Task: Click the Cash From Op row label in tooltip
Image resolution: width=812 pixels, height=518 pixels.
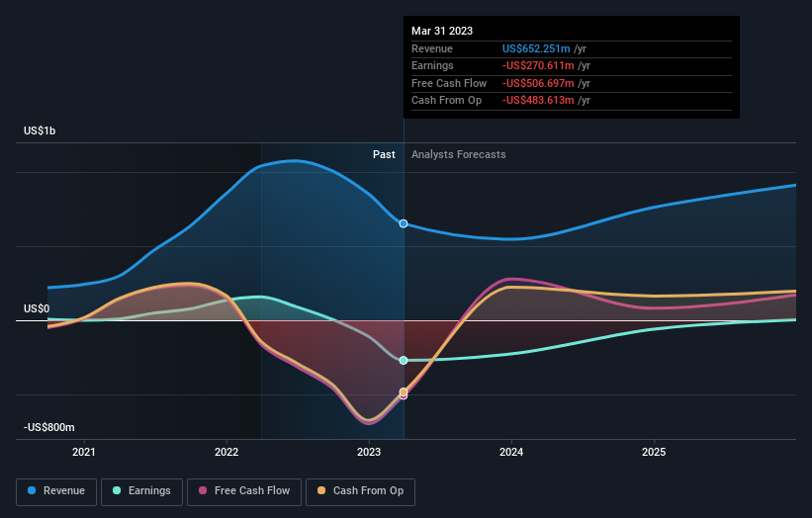Action: click(446, 101)
